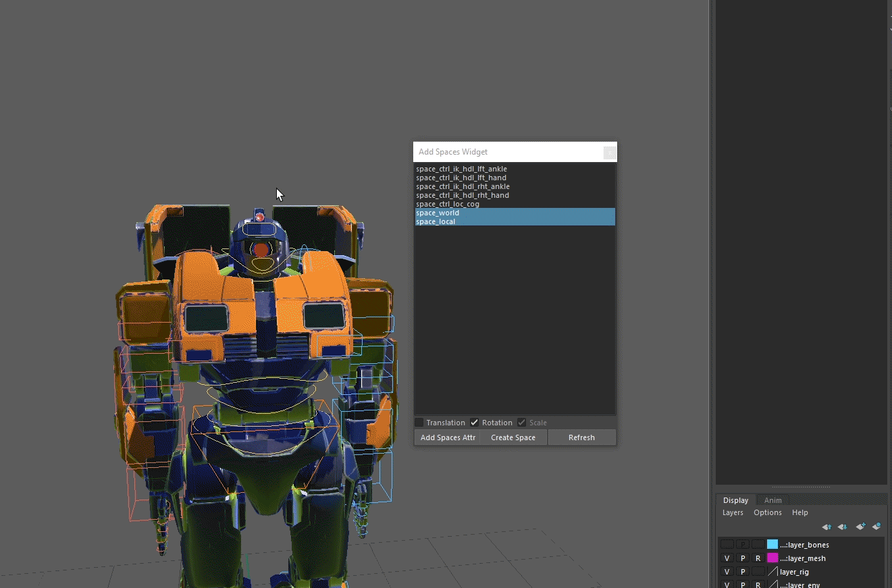The width and height of the screenshot is (892, 588).
Task: Switch to the Anim tab
Action: pos(773,500)
